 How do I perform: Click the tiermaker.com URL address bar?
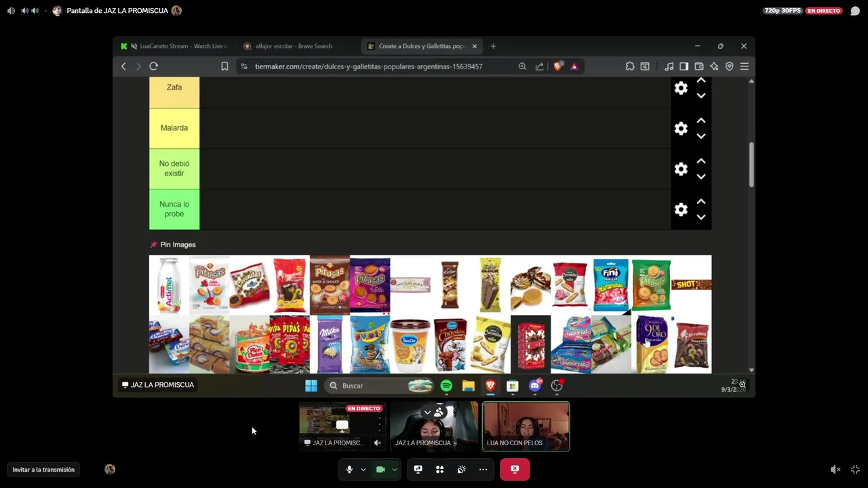(369, 66)
